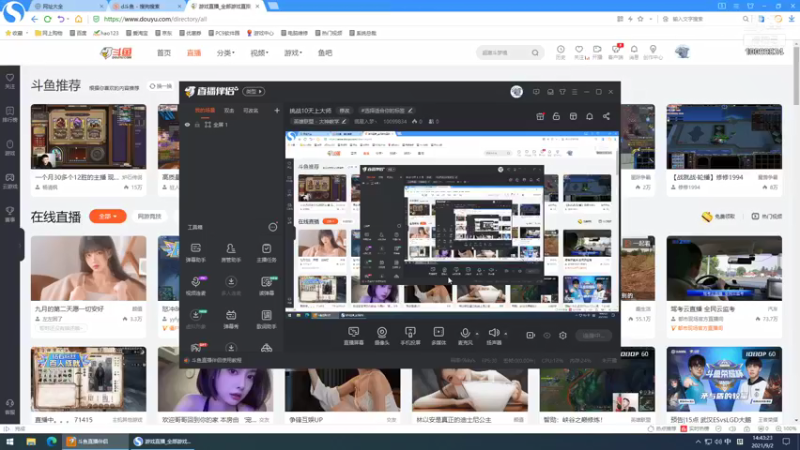The height and width of the screenshot is (450, 800).
Task: Open broadcaster settings gear icon
Action: 563,335
